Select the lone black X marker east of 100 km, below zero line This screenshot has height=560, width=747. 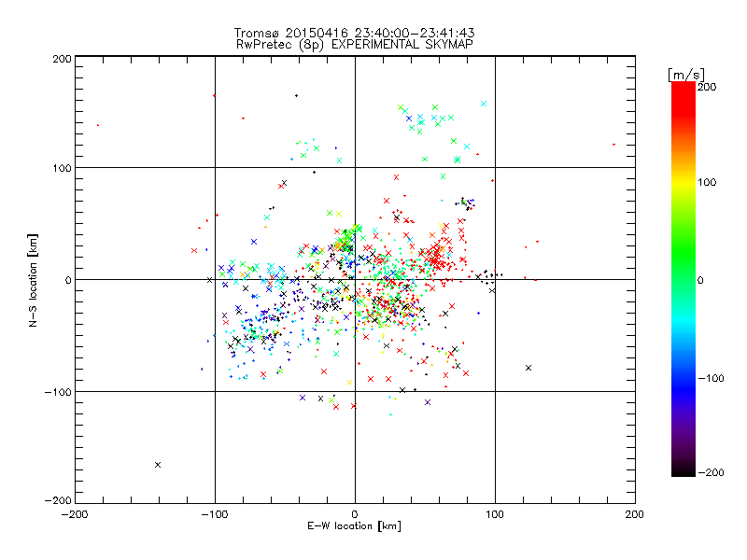529,368
